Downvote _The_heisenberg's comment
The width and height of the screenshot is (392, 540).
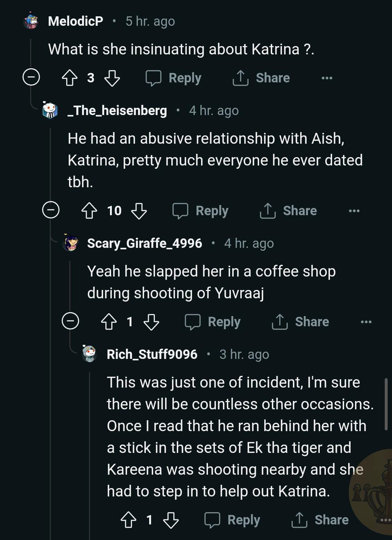tap(139, 211)
